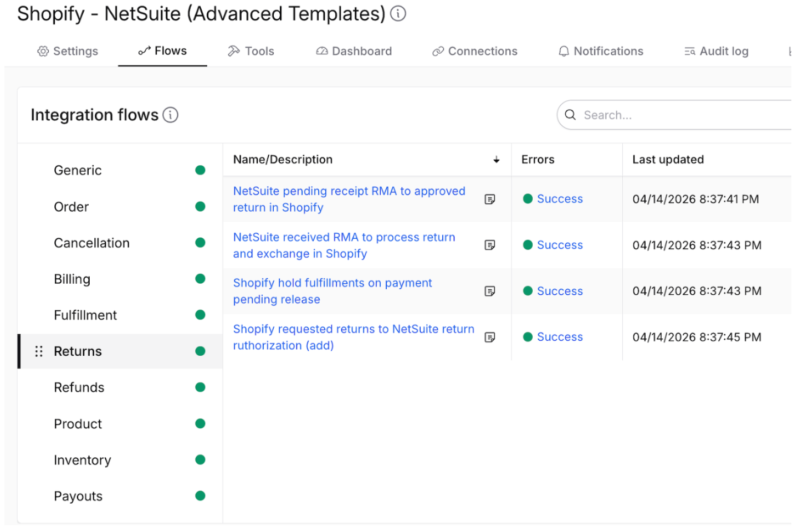The image size is (798, 532).
Task: Click the Last updated column header
Action: click(668, 160)
